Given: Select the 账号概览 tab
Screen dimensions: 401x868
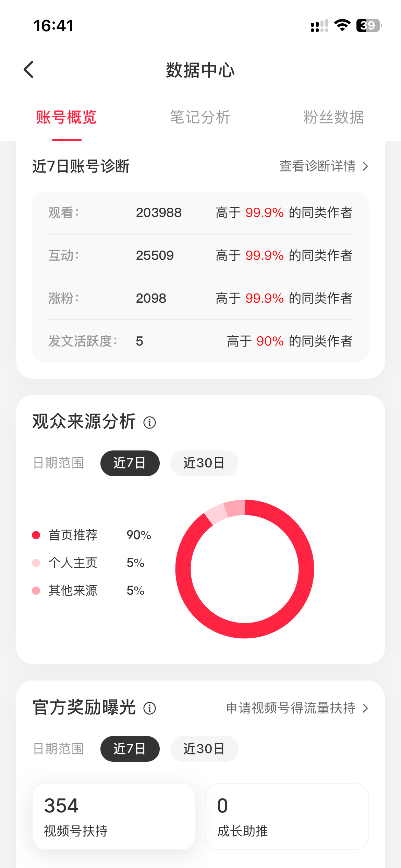Looking at the screenshot, I should coord(66,117).
